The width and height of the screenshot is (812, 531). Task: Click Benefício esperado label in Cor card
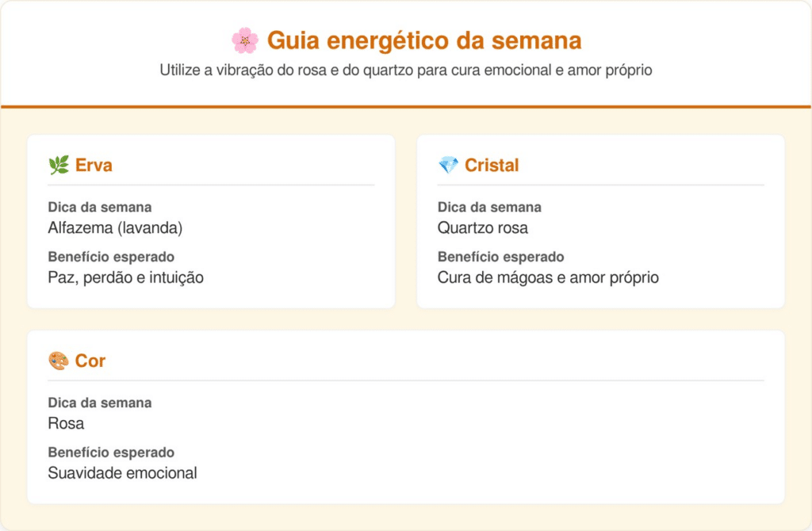tap(111, 453)
